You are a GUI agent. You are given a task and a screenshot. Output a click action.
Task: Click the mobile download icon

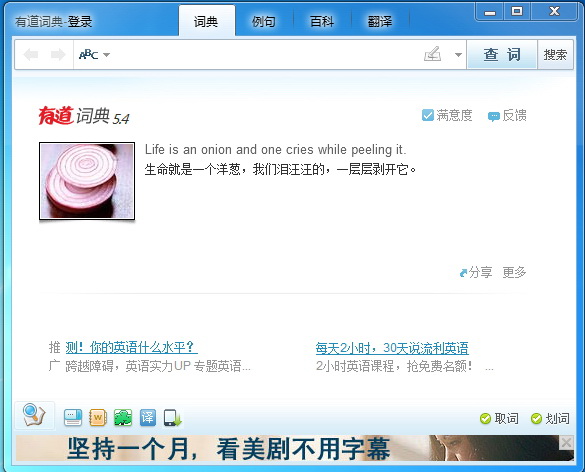(172, 418)
